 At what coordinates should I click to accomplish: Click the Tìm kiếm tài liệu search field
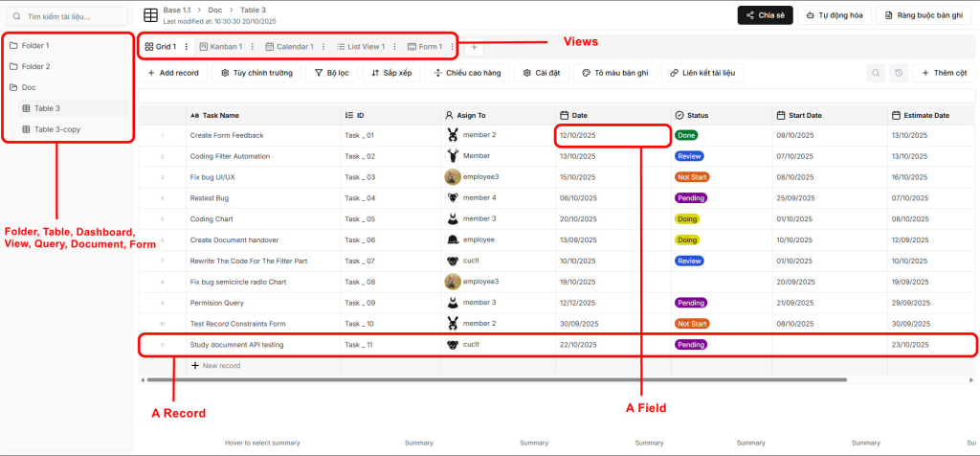pos(67,16)
